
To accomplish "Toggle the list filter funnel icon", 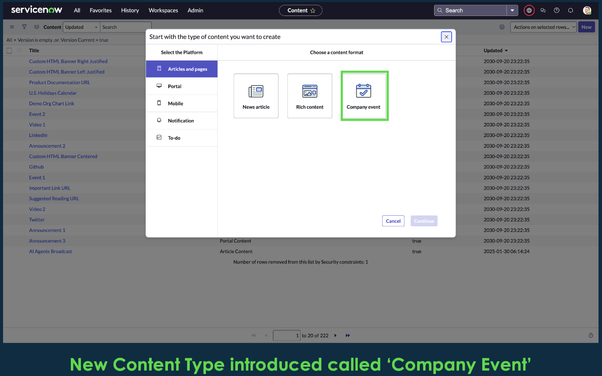I will tap(24, 27).
